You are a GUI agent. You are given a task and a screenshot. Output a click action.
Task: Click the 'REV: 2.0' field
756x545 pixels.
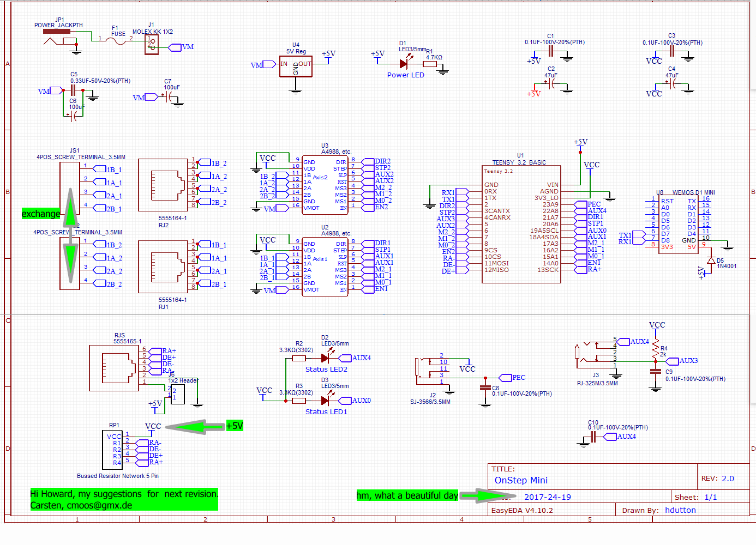pos(718,479)
